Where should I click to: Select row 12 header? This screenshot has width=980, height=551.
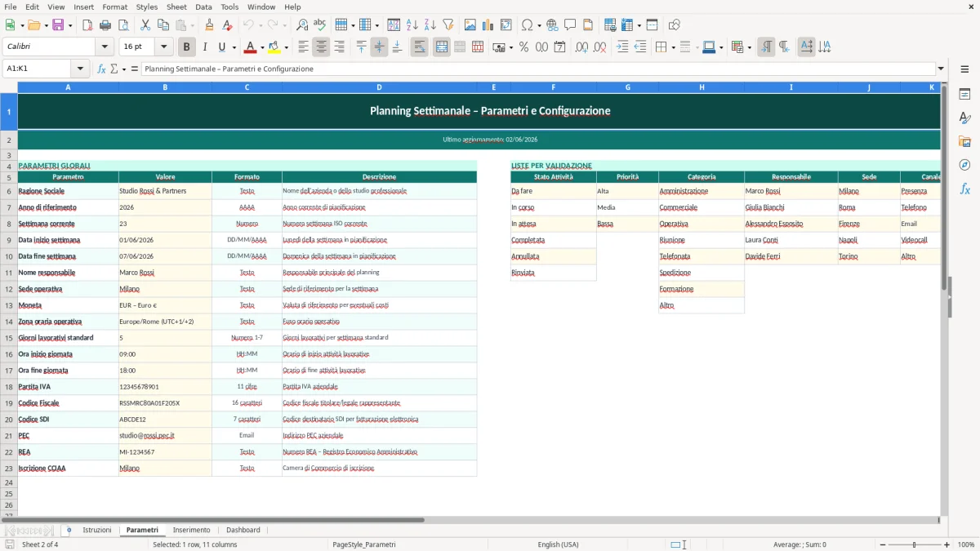[9, 289]
